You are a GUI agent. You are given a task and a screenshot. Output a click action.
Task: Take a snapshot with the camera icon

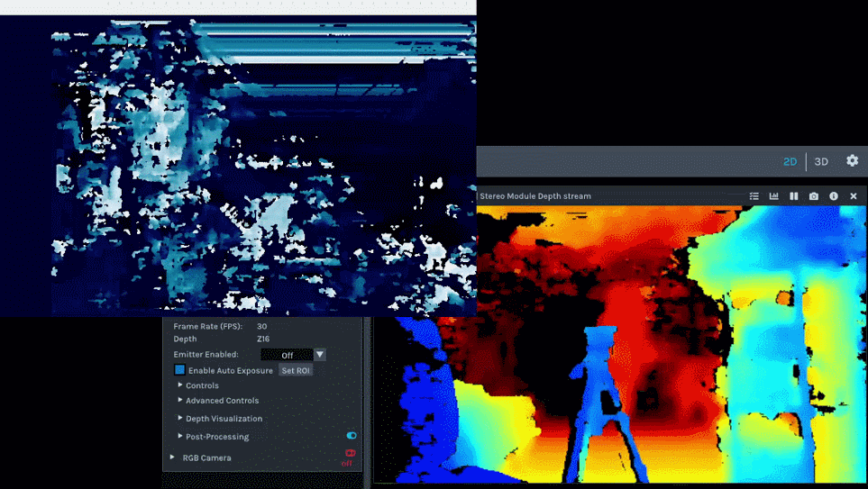point(814,196)
